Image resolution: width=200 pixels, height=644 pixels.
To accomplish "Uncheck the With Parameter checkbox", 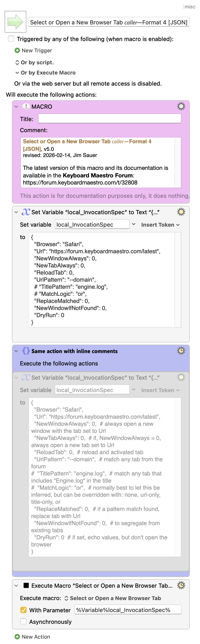I will [23, 610].
